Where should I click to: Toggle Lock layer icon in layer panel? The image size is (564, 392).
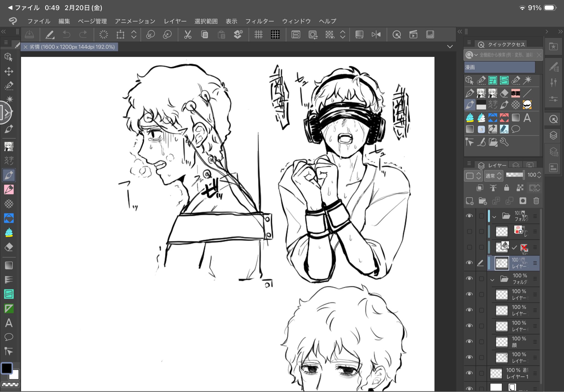click(506, 188)
